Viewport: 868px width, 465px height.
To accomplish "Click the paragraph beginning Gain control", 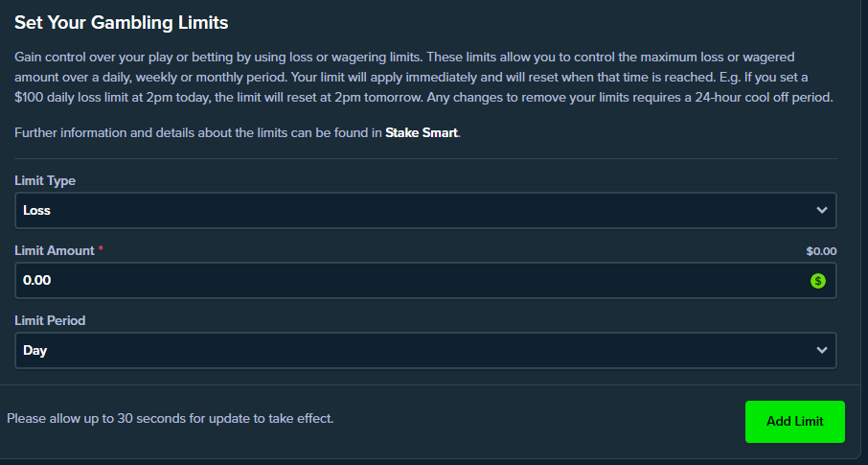I will click(422, 78).
